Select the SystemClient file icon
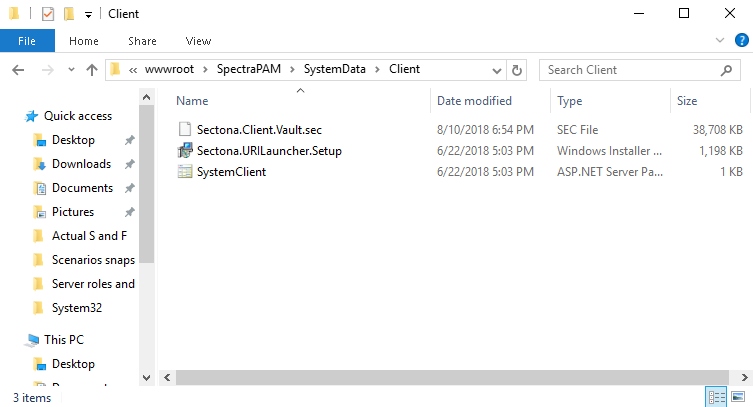The height and width of the screenshot is (407, 753). coord(184,171)
